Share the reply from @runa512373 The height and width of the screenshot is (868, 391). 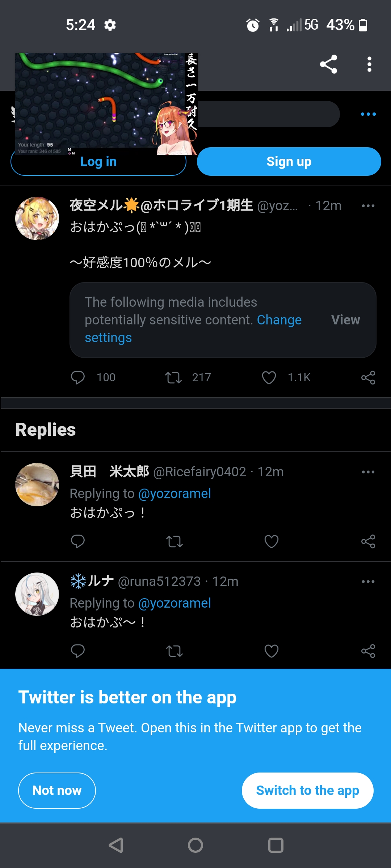point(368,651)
